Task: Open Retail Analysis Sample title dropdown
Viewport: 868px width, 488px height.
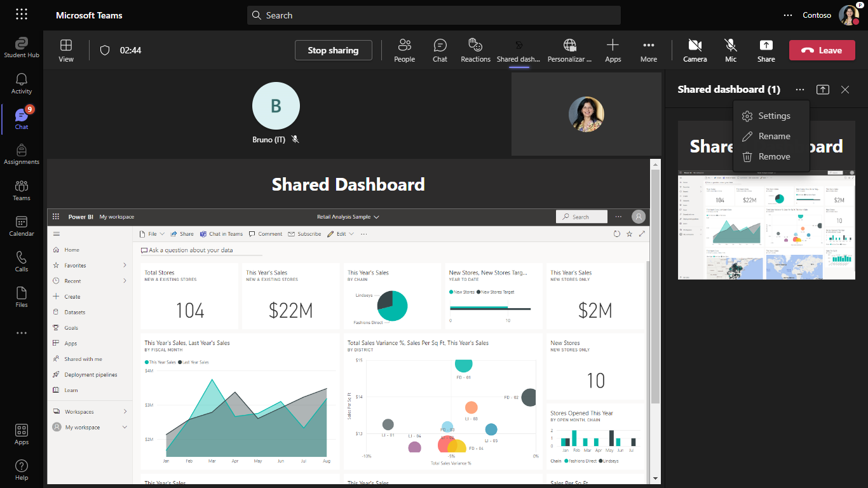Action: [348, 217]
